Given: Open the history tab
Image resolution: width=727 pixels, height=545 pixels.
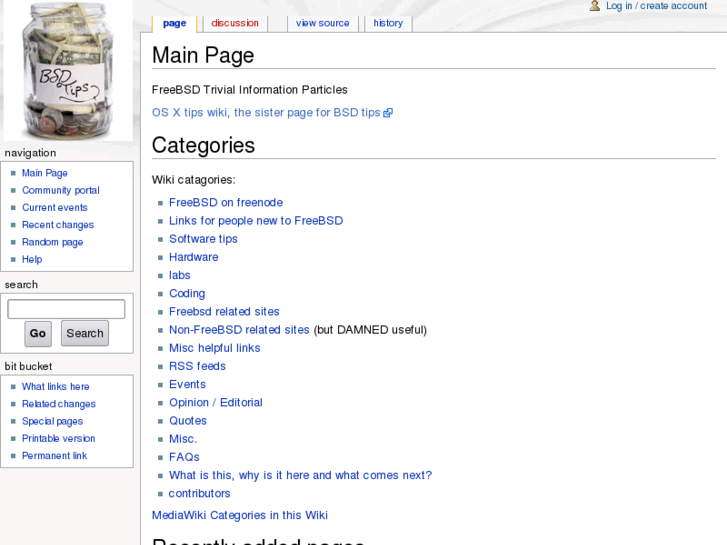Looking at the screenshot, I should [388, 23].
